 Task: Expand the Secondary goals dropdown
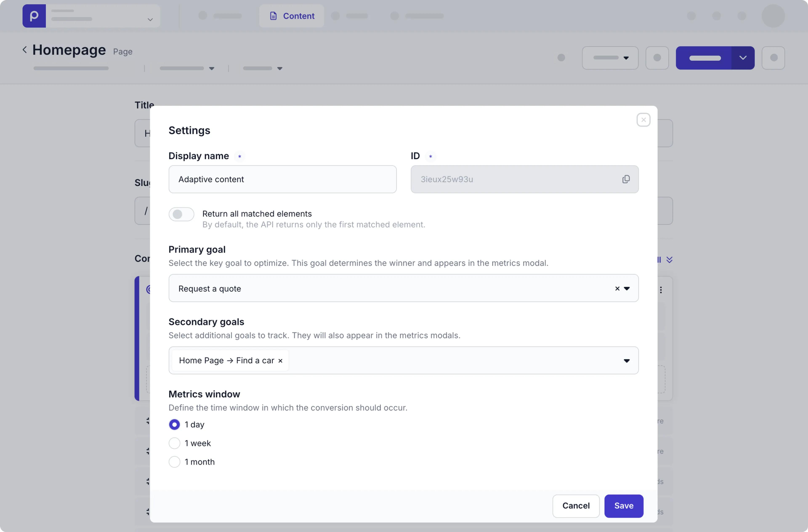click(x=626, y=361)
